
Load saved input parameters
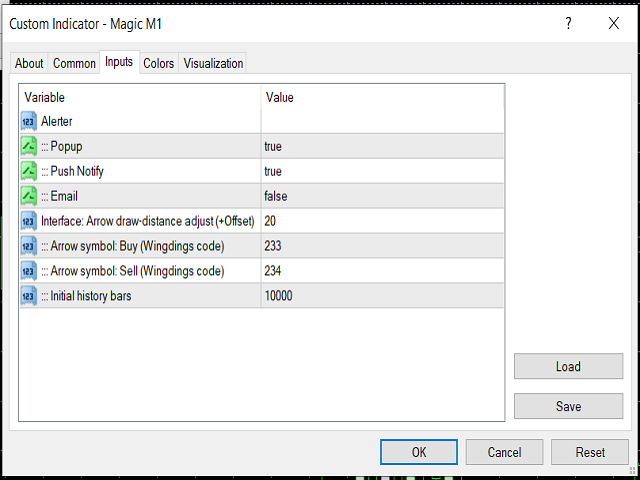point(568,366)
